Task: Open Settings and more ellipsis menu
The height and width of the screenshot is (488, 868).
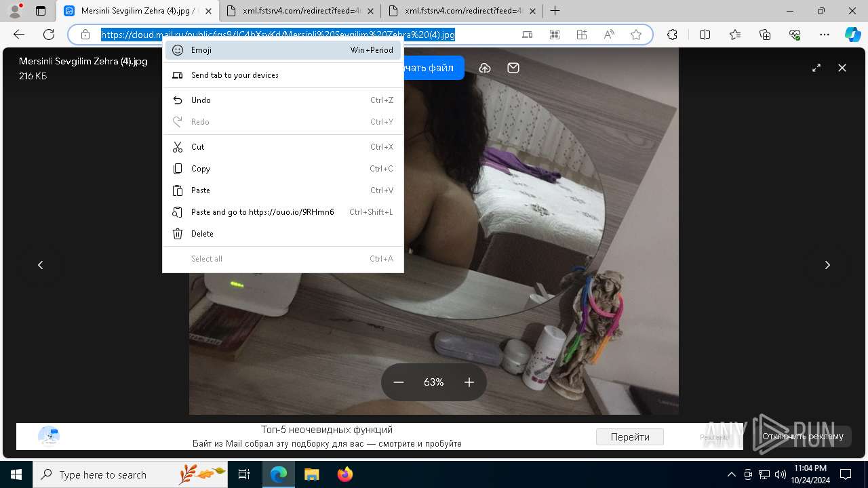Action: click(825, 35)
